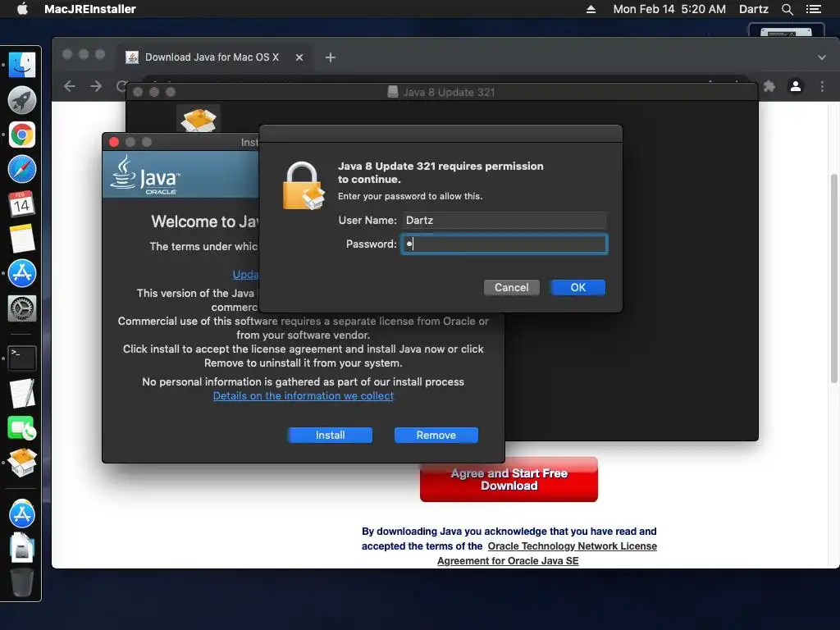Image resolution: width=840 pixels, height=630 pixels.
Task: Launch Google Chrome from the Dock
Action: [22, 135]
